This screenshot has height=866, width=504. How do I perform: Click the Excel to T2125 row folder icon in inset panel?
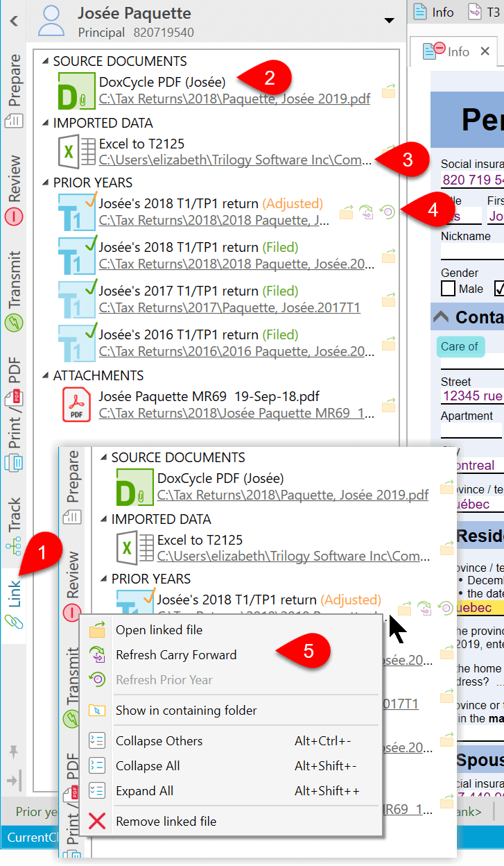point(446,549)
